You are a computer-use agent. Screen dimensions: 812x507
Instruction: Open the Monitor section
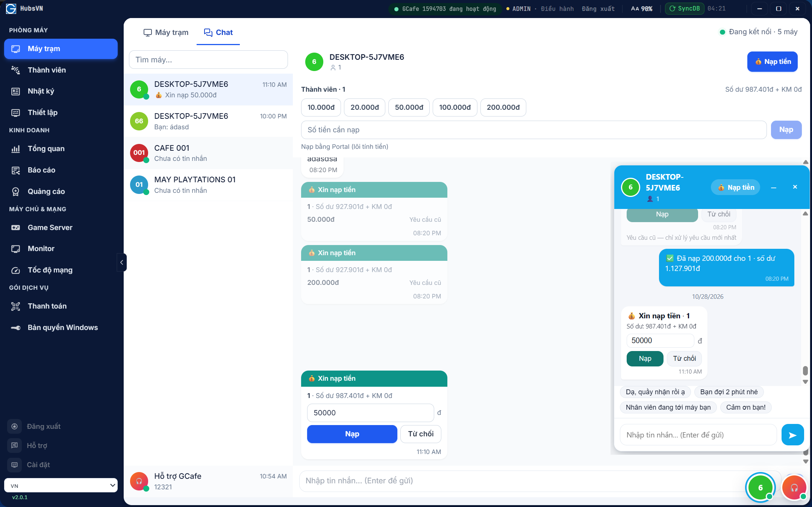coord(61,248)
